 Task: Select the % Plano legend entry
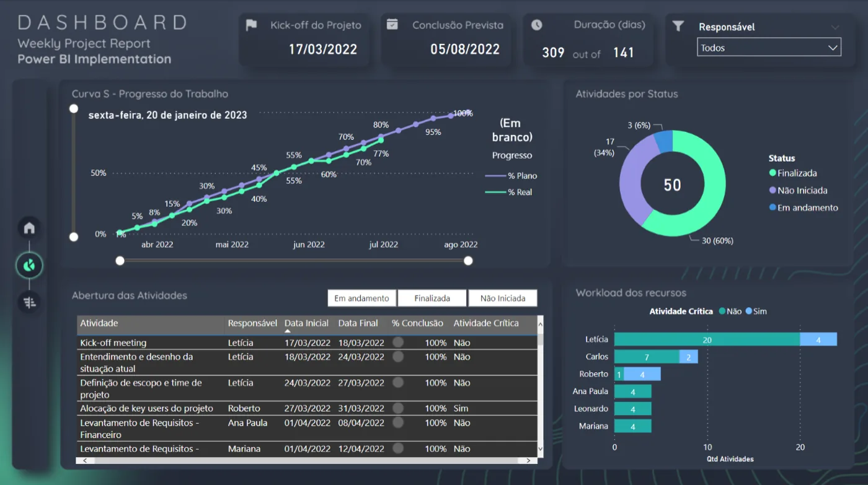511,176
